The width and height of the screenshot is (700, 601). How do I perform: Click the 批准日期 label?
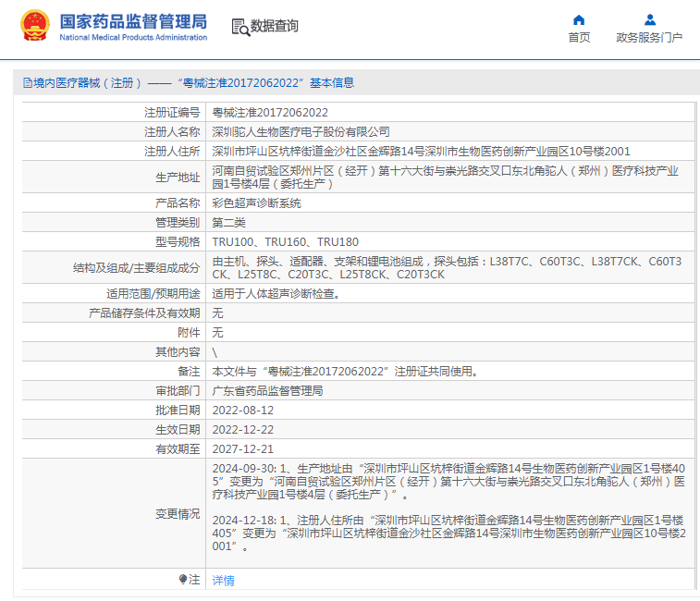tap(178, 411)
